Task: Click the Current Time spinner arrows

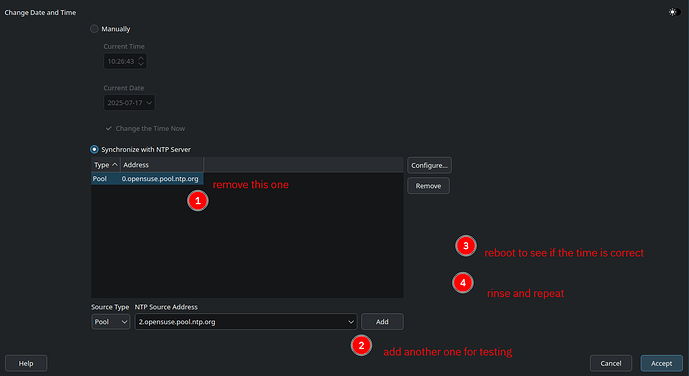Action: pyautogui.click(x=141, y=61)
